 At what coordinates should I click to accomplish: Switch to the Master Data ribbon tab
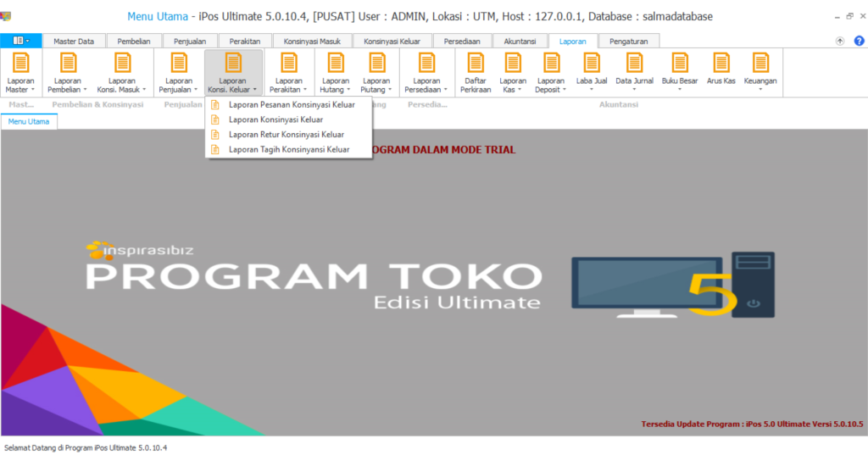(74, 41)
